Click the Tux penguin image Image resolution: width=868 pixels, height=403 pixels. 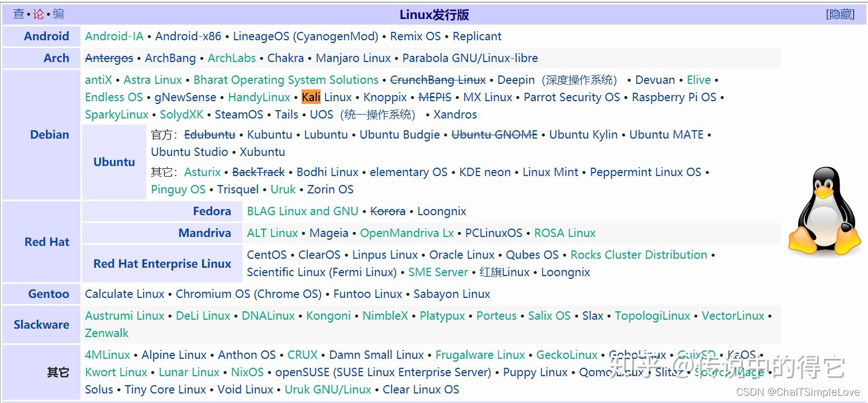[824, 212]
